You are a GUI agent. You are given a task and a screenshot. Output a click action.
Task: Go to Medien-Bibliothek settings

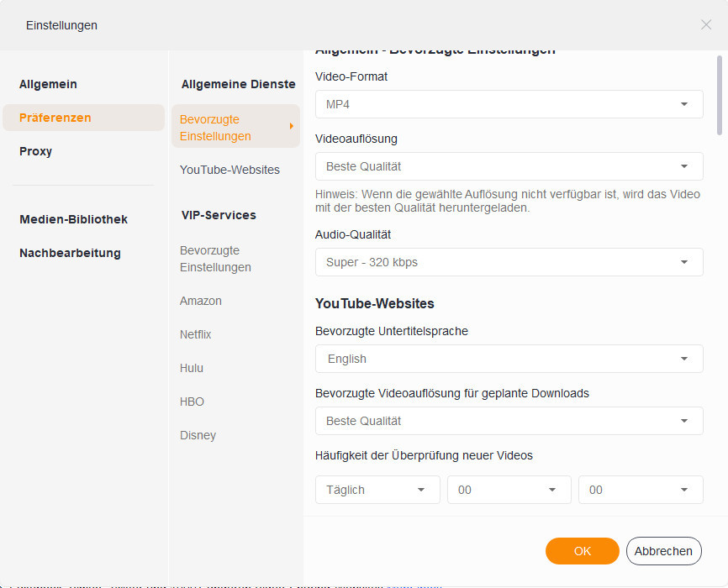(x=74, y=219)
